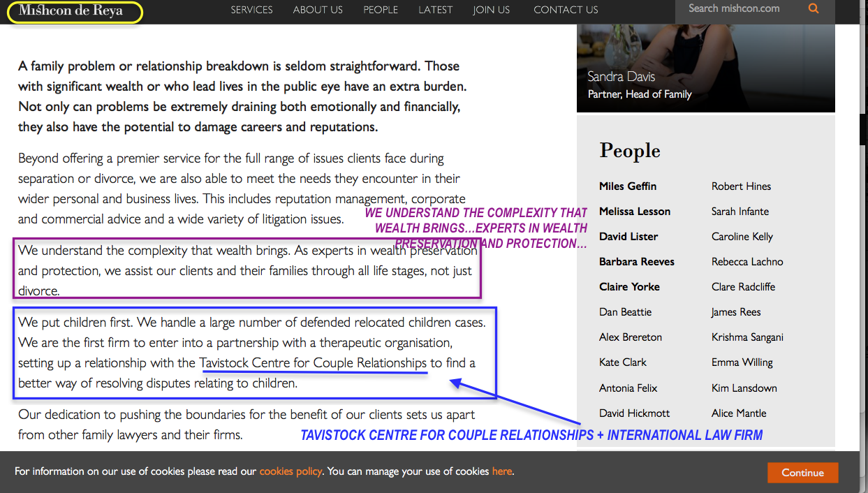Choose Alice Mantle in People list
The width and height of the screenshot is (868, 493).
tap(739, 413)
